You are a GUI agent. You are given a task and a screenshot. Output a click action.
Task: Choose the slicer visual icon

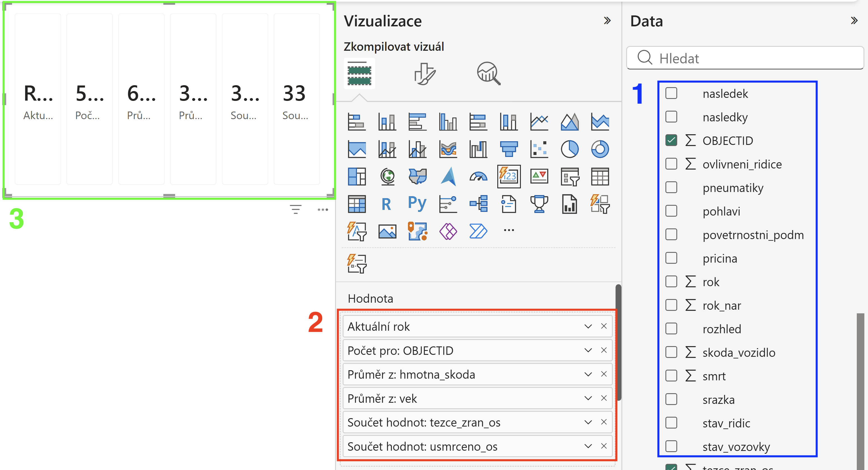[x=569, y=176]
